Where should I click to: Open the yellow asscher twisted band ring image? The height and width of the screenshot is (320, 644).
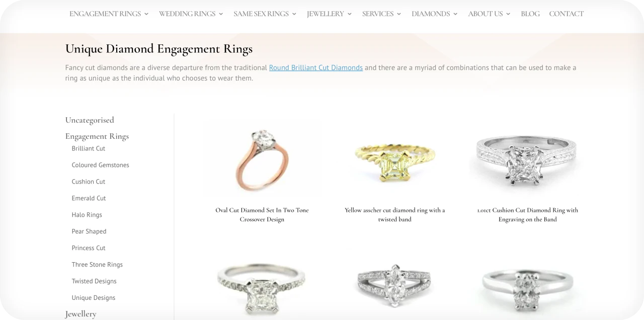click(395, 160)
